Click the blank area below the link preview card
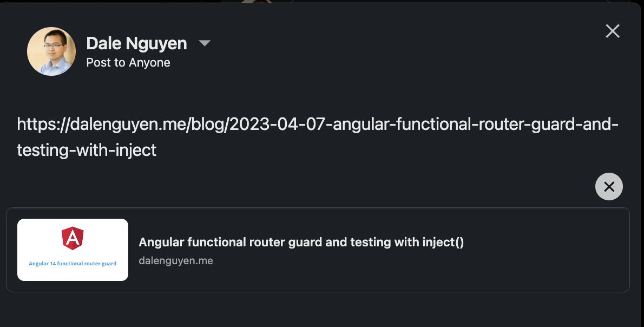Viewport: 644px width, 327px height. (322, 310)
